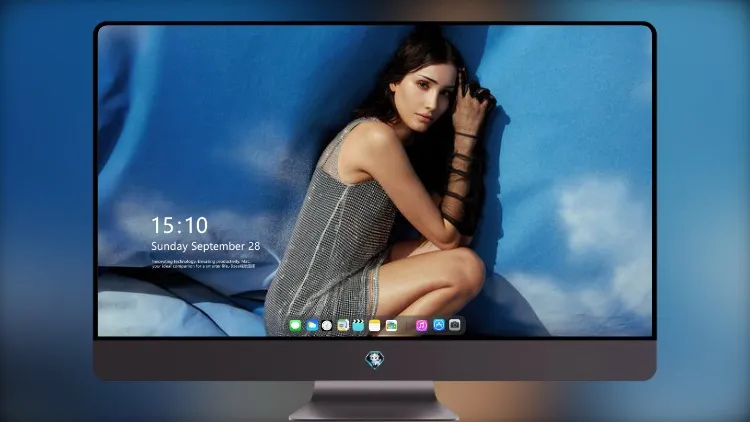Click the 15:10 clock widget
The height and width of the screenshot is (422, 750).
pyautogui.click(x=179, y=225)
